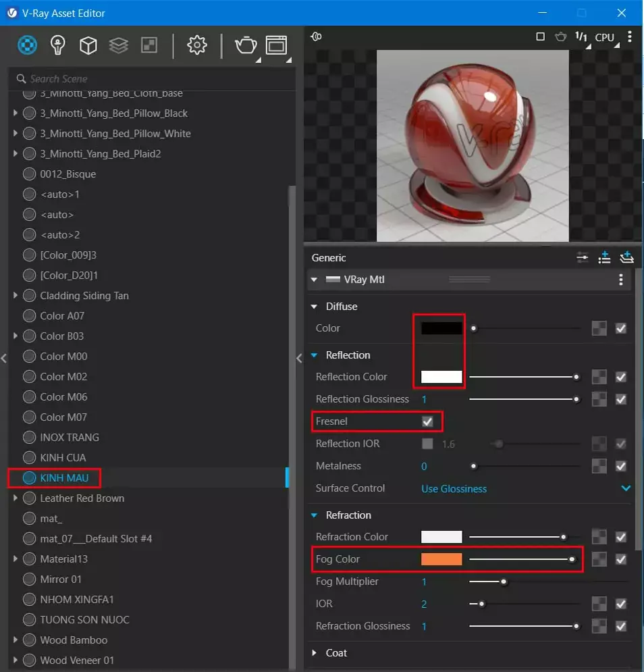Expand the Leather Red Brown material
Screen dimensions: 644x672
coord(16,498)
